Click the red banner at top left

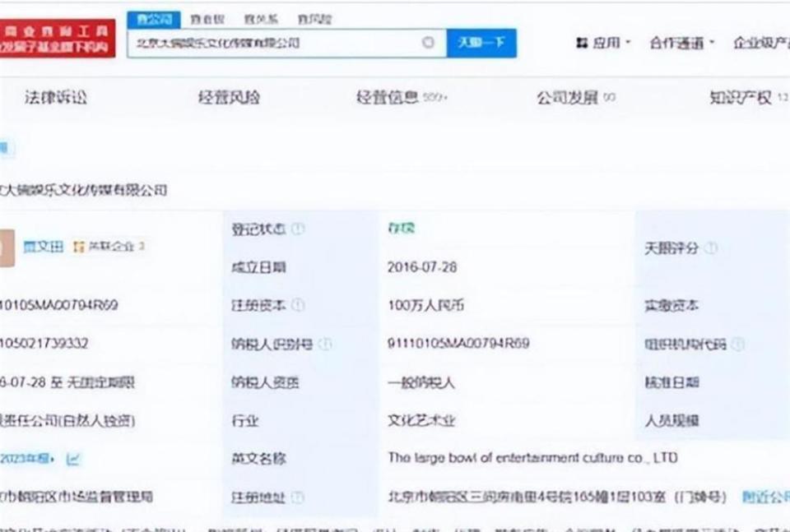[x=58, y=39]
